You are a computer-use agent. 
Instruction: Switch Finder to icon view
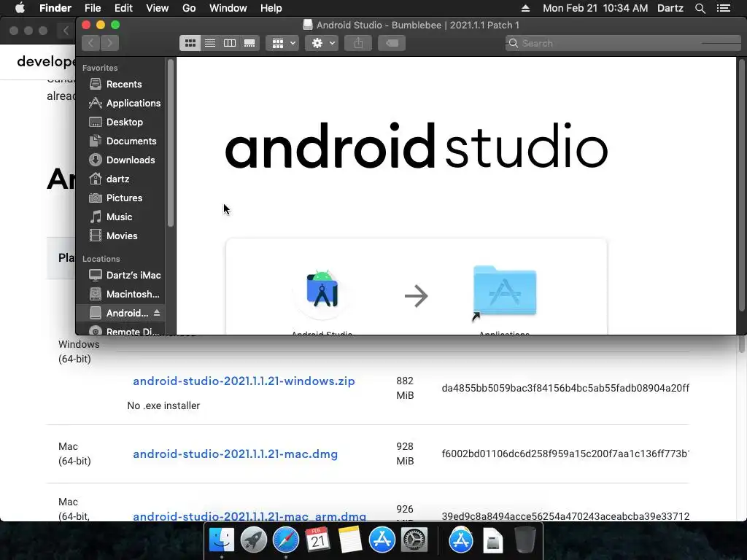(190, 43)
